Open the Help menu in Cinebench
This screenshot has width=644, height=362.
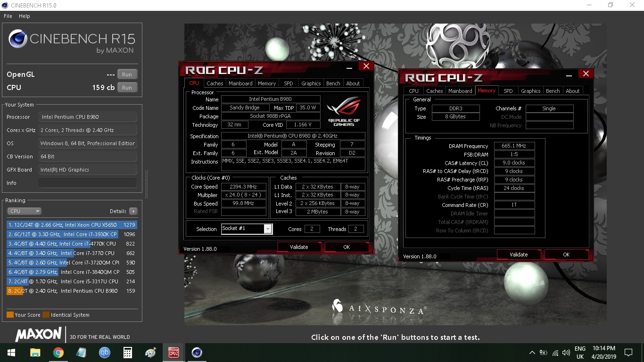pos(25,16)
